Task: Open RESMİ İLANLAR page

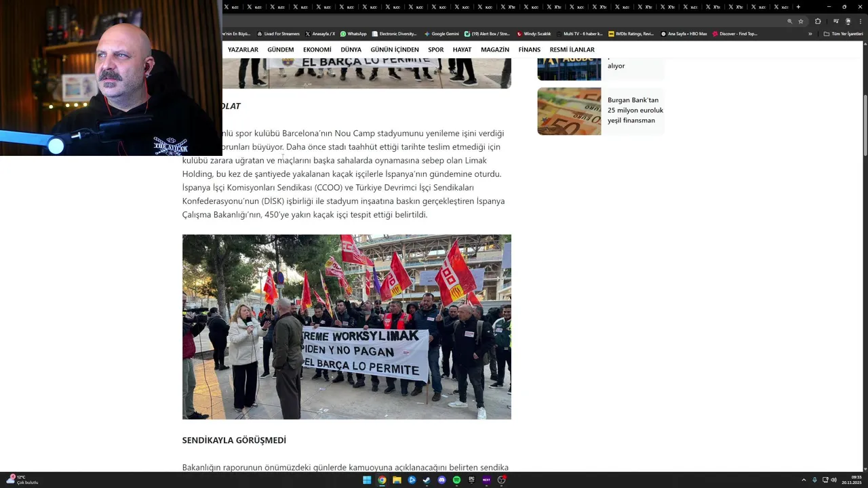Action: [572, 49]
